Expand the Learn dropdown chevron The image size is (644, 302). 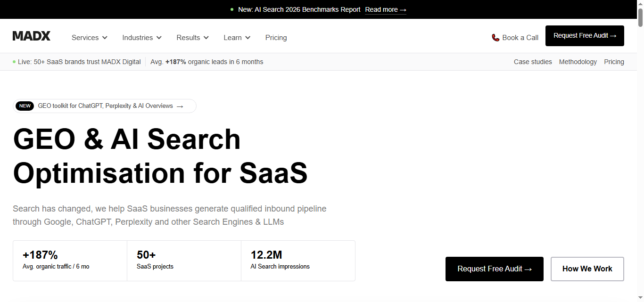click(x=248, y=38)
